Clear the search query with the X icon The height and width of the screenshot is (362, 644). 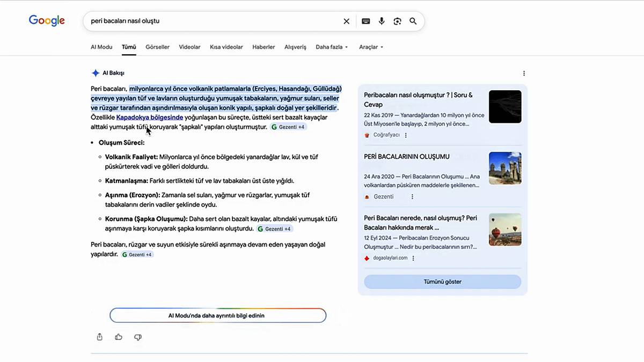pos(346,21)
